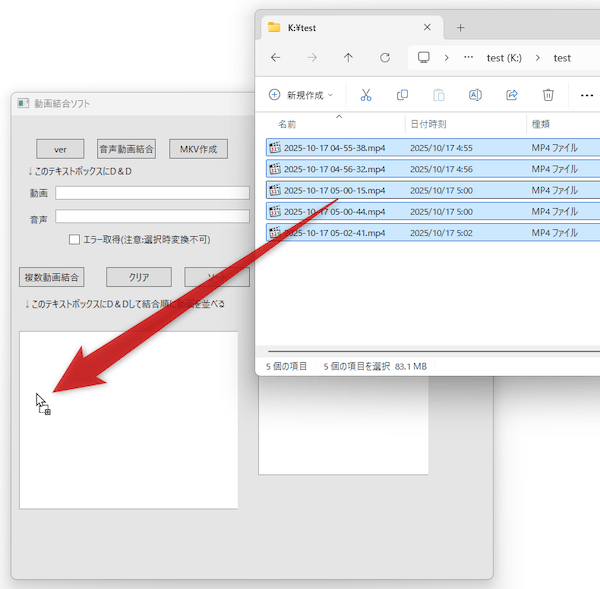600x589 pixels.
Task: Sort by 日付時刻 column header
Action: (428, 124)
